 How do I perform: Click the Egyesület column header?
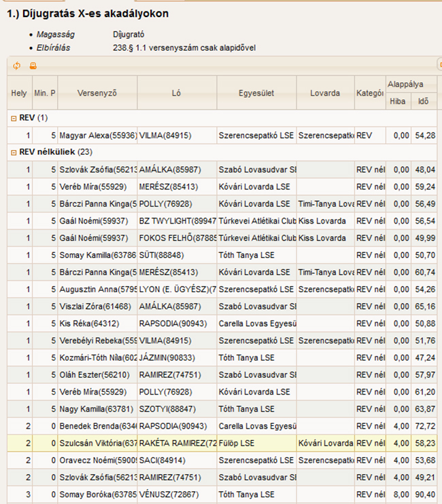pos(256,92)
